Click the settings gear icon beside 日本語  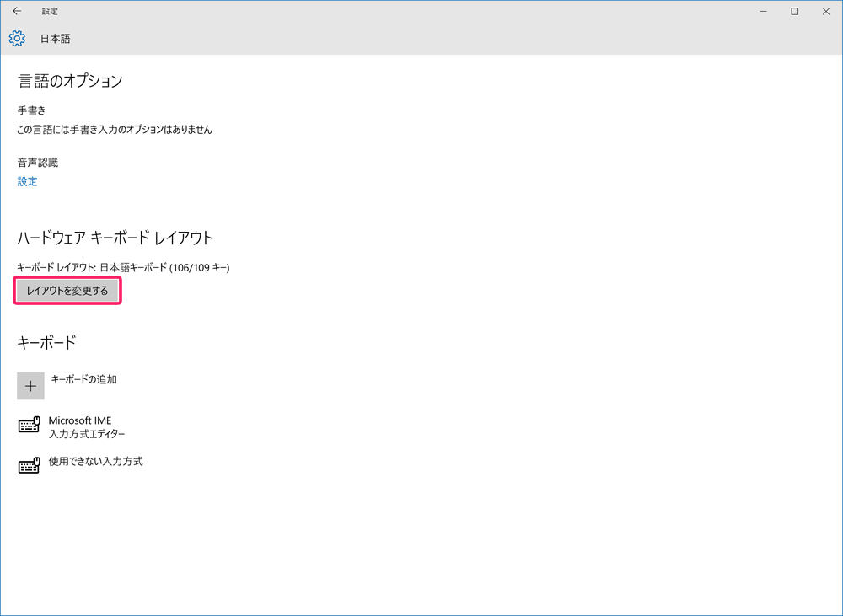click(x=17, y=39)
